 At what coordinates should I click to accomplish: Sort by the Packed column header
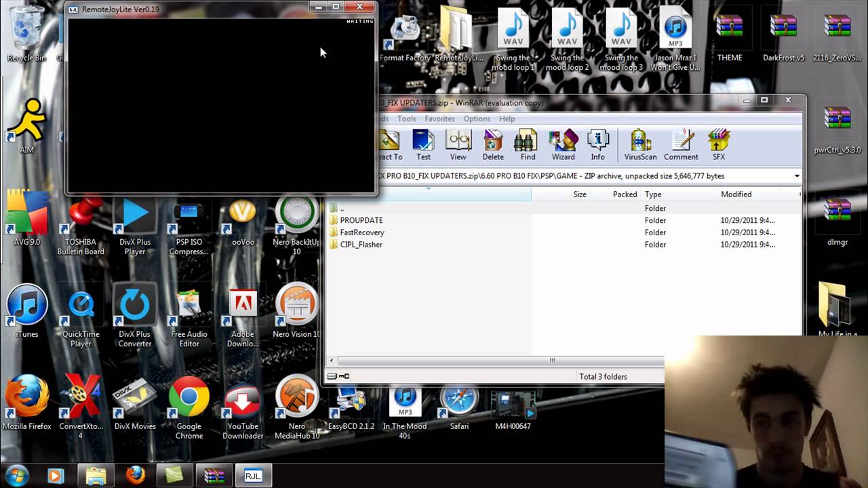(616, 195)
